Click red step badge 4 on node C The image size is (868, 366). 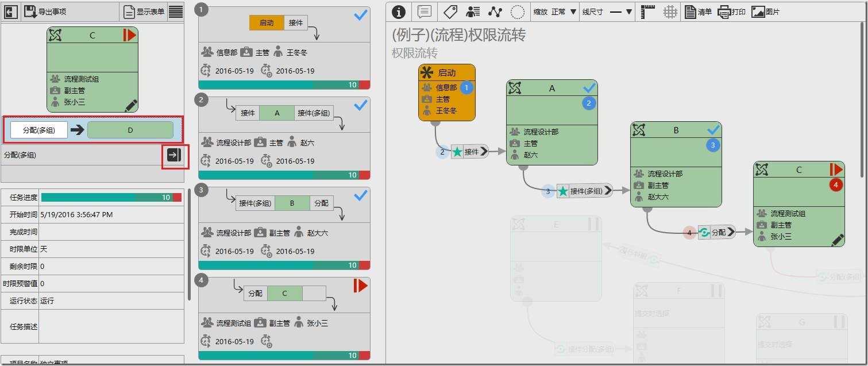pyautogui.click(x=836, y=185)
